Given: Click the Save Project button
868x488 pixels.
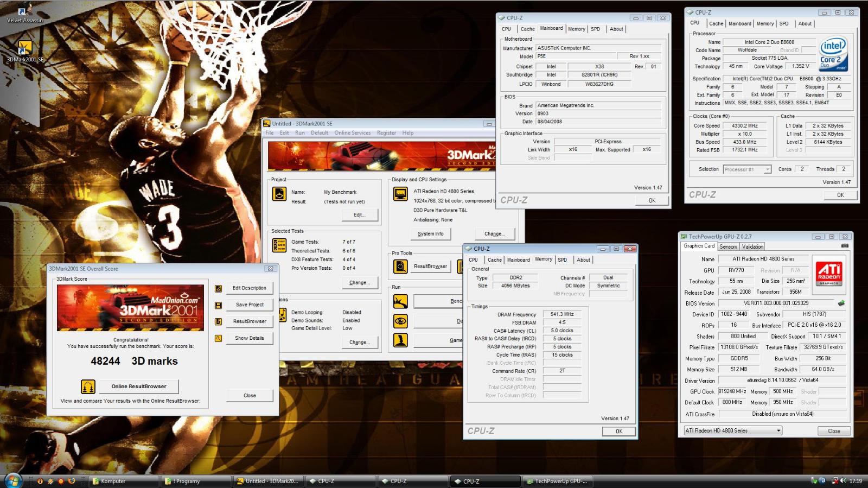Looking at the screenshot, I should click(250, 305).
